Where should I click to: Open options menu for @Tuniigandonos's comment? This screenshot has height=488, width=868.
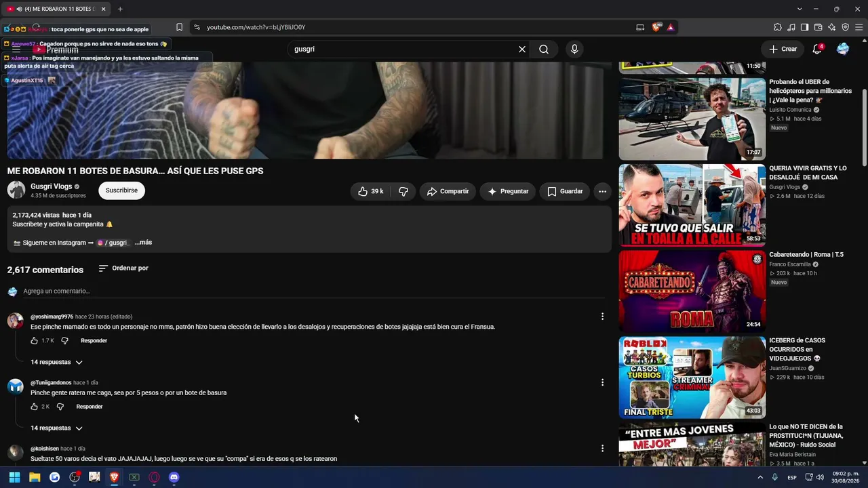pyautogui.click(x=602, y=382)
